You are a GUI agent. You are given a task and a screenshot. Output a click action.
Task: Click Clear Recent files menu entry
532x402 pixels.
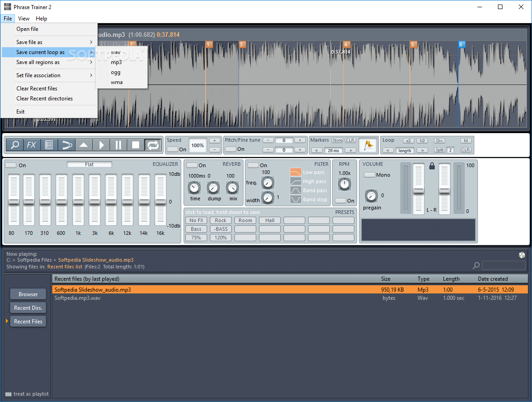[x=50, y=89]
